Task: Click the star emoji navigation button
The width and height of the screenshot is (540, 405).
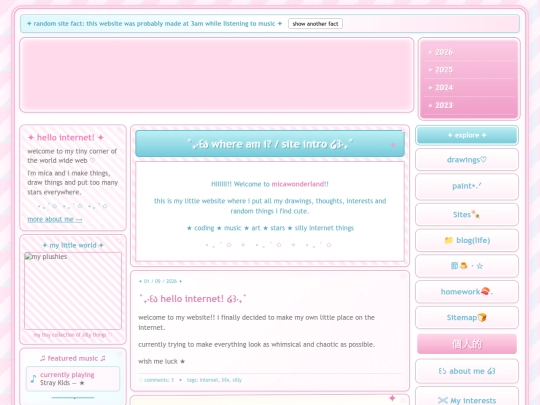Action: pyautogui.click(x=467, y=266)
